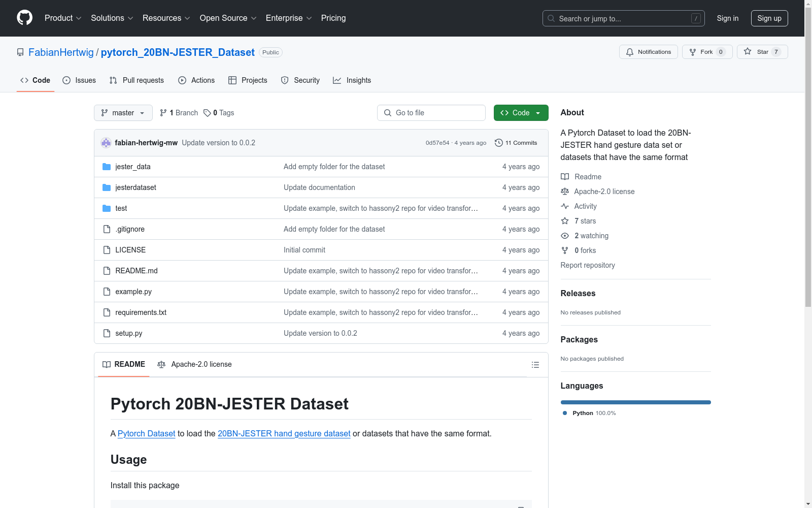Open the 'Update version to 0.0.2' setup.py commit
Screen dimensions: 812x508
click(320, 333)
